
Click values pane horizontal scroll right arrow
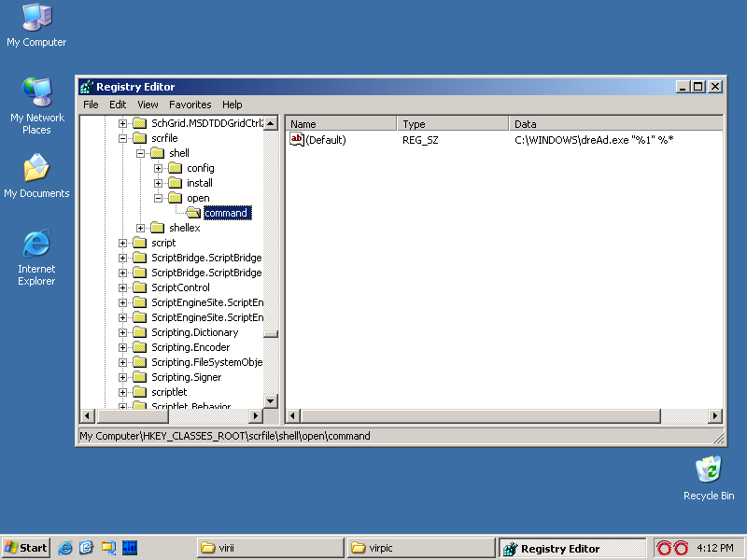tap(714, 415)
